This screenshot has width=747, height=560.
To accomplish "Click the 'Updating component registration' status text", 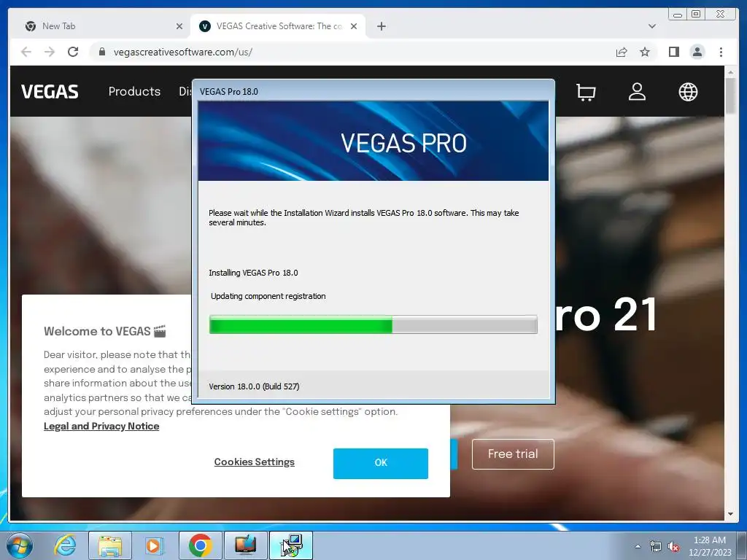I will [x=268, y=296].
